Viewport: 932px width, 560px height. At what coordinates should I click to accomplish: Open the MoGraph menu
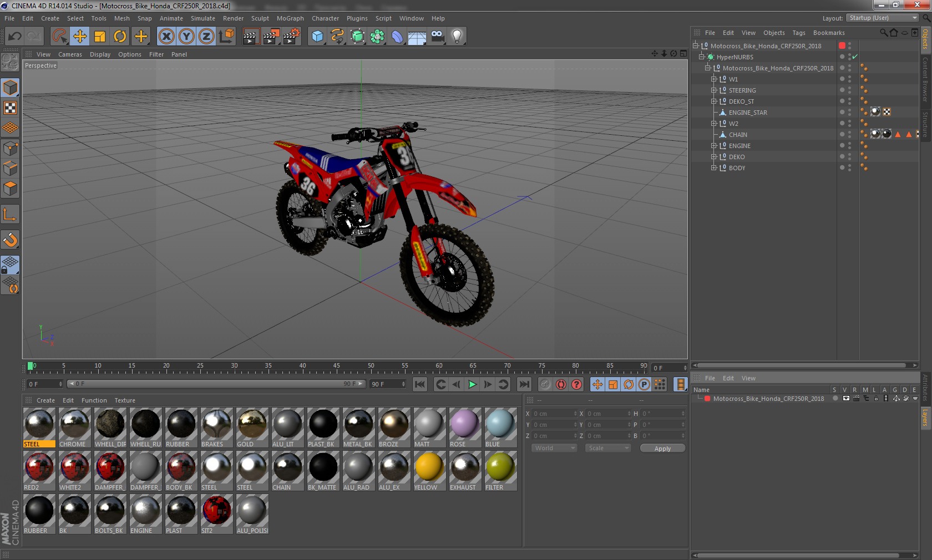[290, 18]
